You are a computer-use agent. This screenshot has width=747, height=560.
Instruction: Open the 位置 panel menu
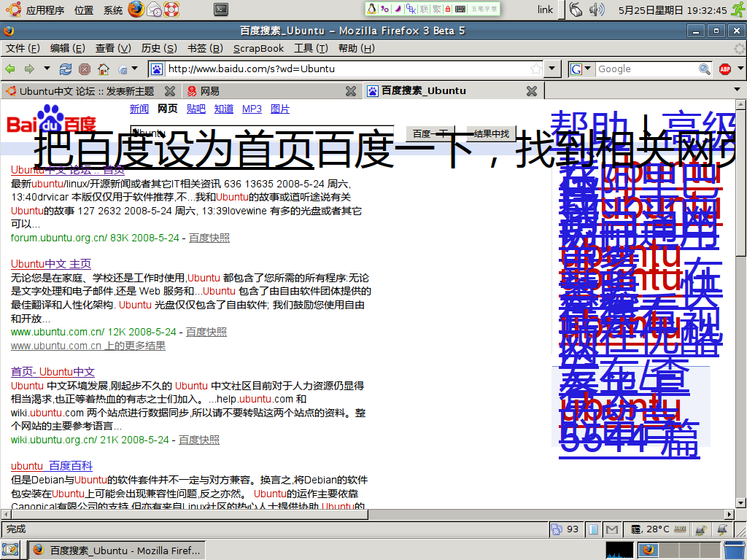[84, 10]
